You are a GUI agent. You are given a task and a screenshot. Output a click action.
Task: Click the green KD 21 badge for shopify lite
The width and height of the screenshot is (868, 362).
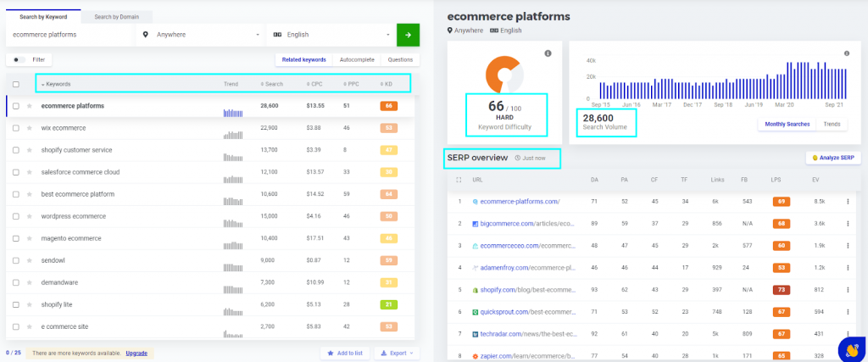pyautogui.click(x=388, y=305)
